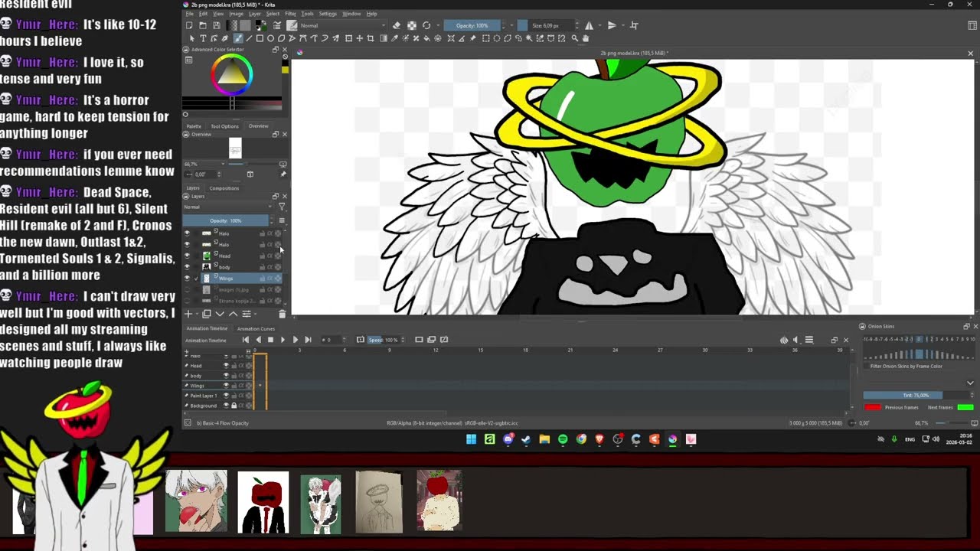Viewport: 980px width, 551px height.
Task: Show the images (1).jpg layer
Action: 187,290
